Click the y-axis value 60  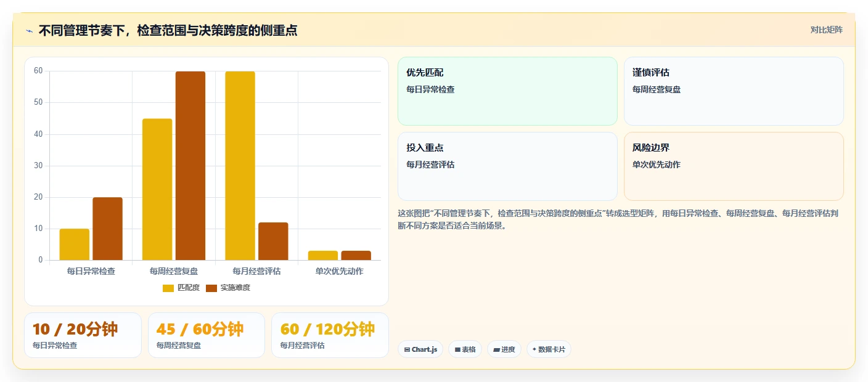pos(38,71)
